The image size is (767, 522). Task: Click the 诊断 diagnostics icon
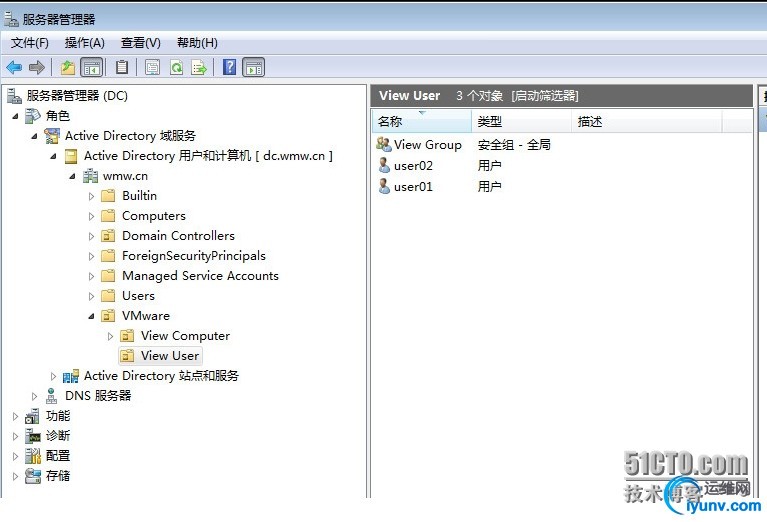pyautogui.click(x=33, y=435)
